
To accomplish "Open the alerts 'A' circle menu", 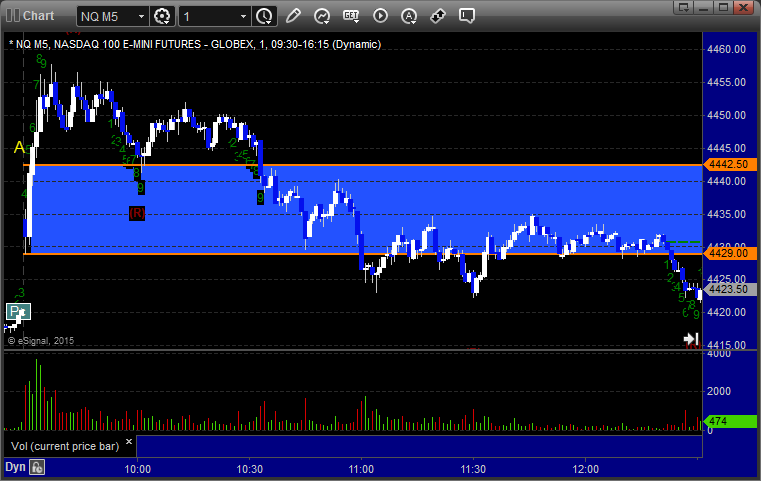I will pos(409,16).
